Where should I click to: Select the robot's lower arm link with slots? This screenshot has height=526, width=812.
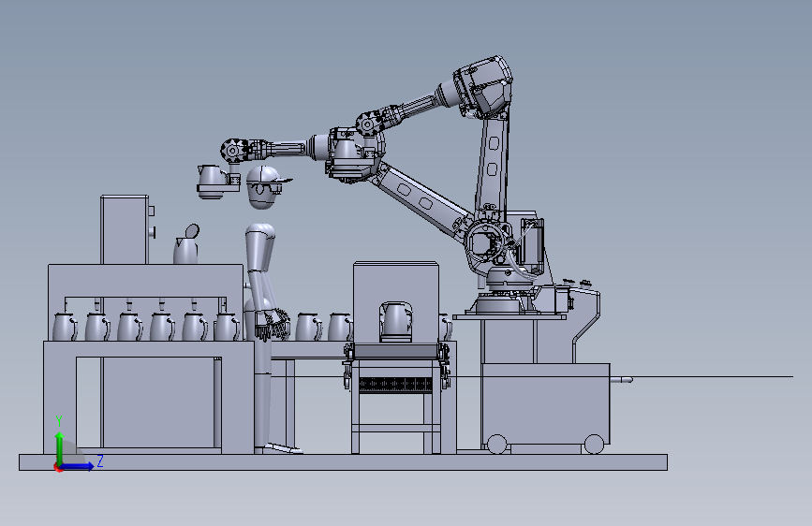pos(422,202)
